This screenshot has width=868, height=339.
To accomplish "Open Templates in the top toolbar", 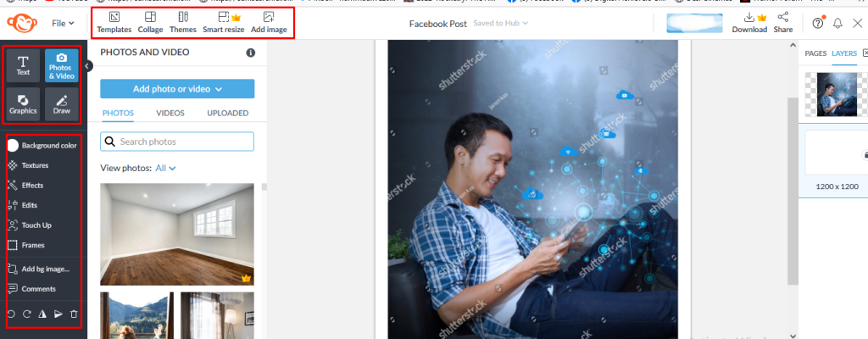I will pos(114,23).
